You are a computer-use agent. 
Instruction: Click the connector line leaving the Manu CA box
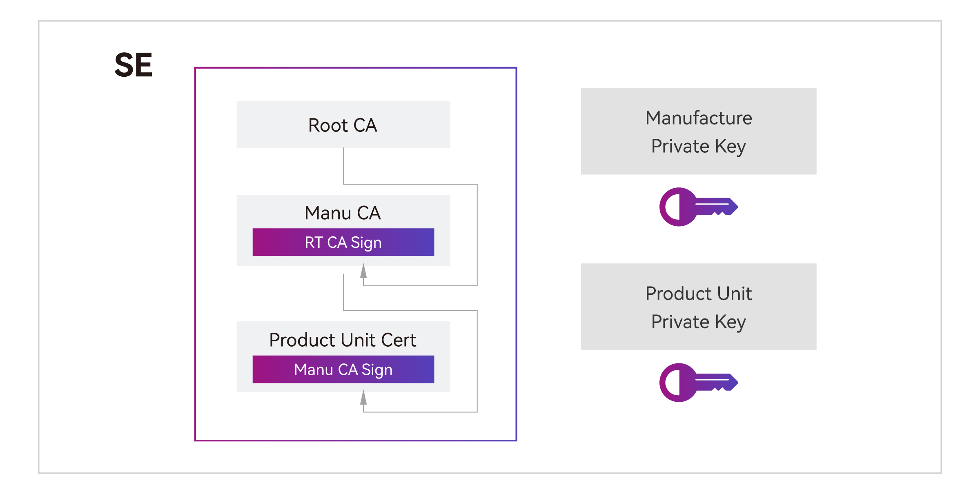[x=343, y=292]
